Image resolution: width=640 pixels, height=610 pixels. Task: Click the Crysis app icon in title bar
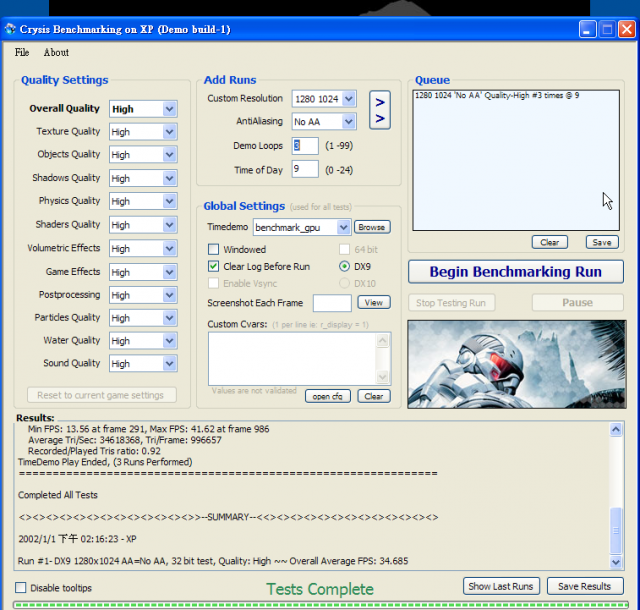tap(10, 29)
